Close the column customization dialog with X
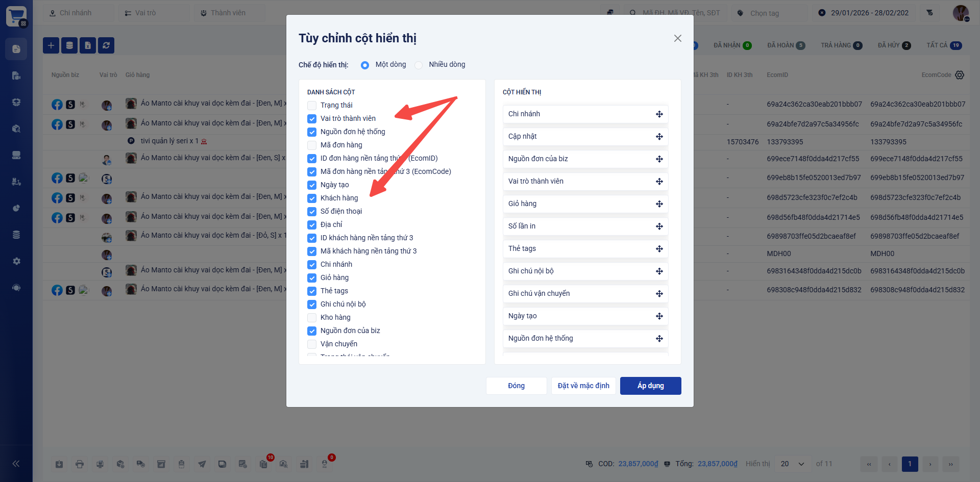Viewport: 980px width, 482px height. [x=677, y=38]
